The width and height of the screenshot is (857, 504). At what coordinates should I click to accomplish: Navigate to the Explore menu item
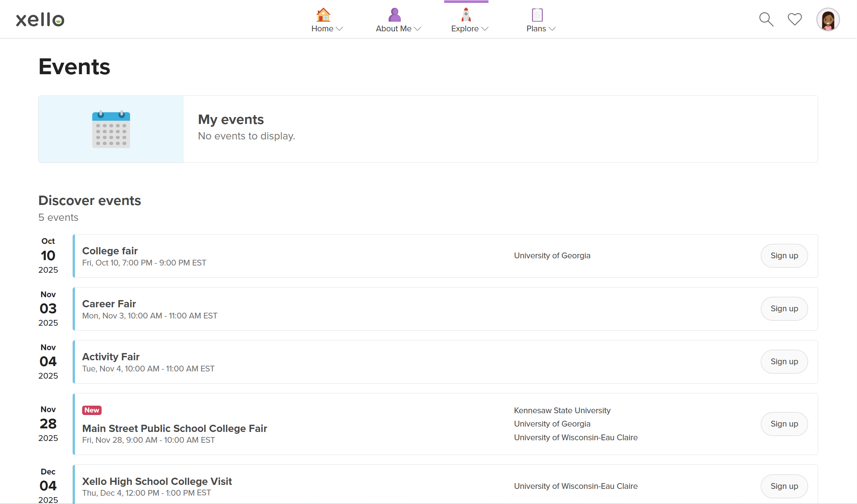(x=466, y=28)
